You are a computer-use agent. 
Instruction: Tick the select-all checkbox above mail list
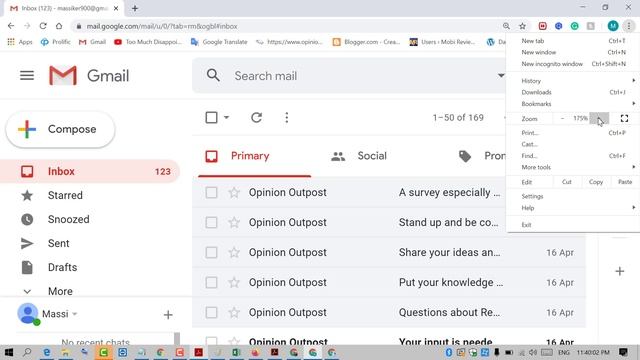click(x=211, y=118)
